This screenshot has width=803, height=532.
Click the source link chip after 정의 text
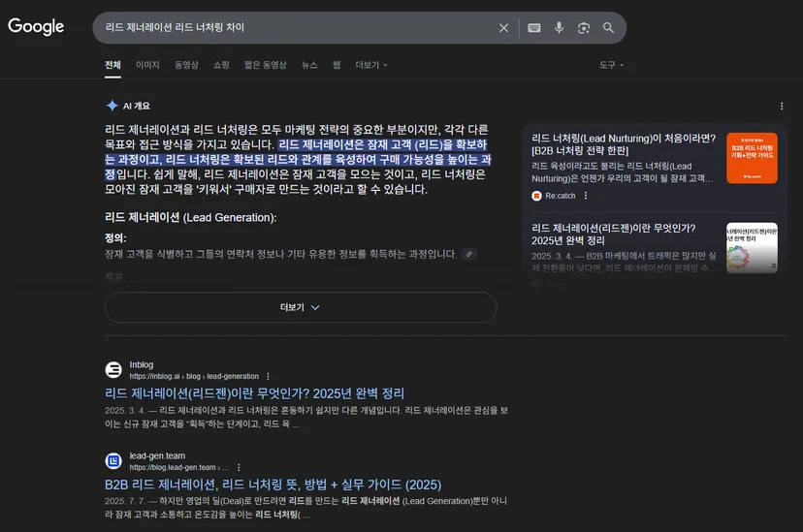click(x=469, y=254)
